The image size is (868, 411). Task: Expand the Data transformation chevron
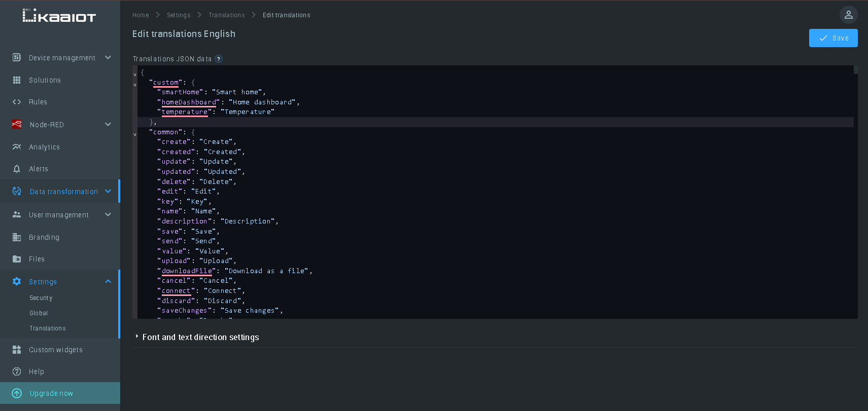[108, 191]
